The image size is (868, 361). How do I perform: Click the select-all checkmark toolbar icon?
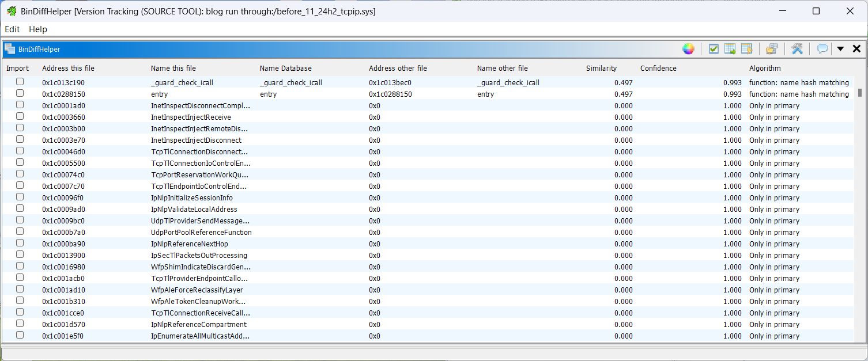(x=714, y=49)
